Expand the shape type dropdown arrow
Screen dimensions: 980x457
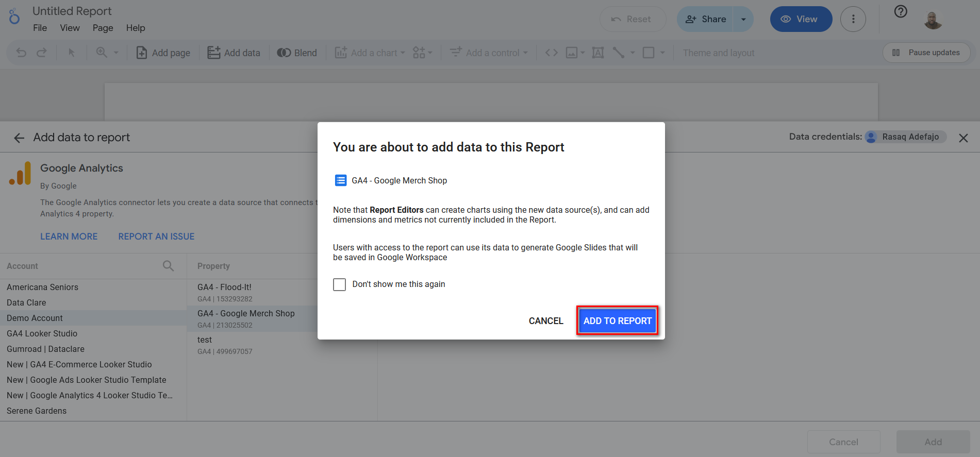[x=662, y=53]
